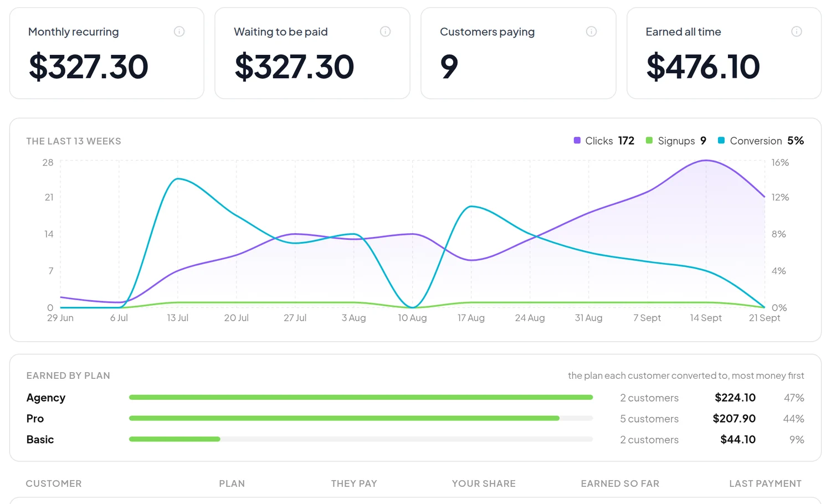Click the $207.90 Pro earnings value
The height and width of the screenshot is (504, 831).
tap(734, 419)
